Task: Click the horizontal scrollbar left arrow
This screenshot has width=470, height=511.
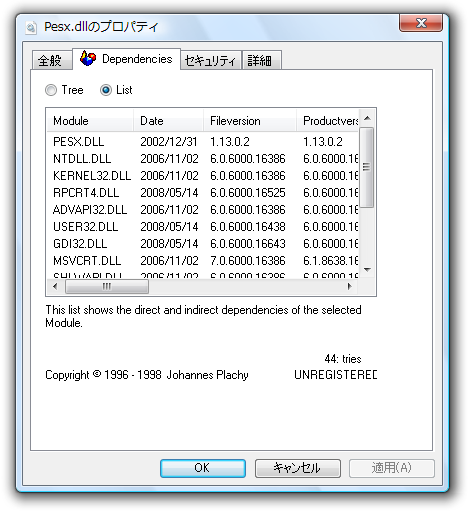Action: 56,286
